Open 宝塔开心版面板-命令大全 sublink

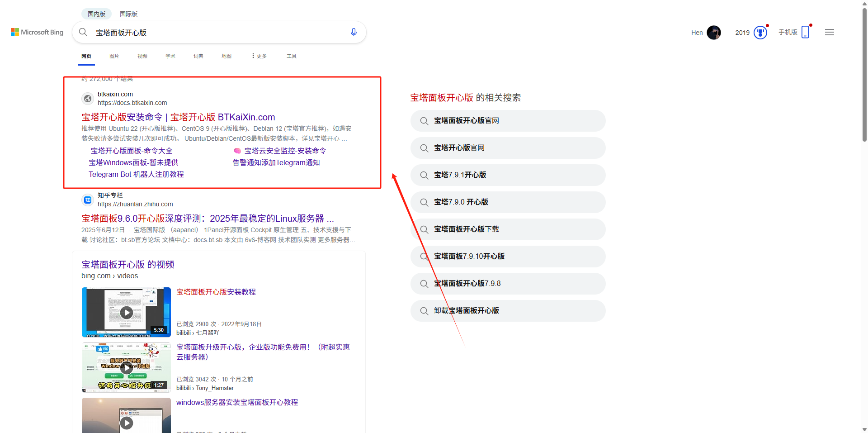[131, 151]
